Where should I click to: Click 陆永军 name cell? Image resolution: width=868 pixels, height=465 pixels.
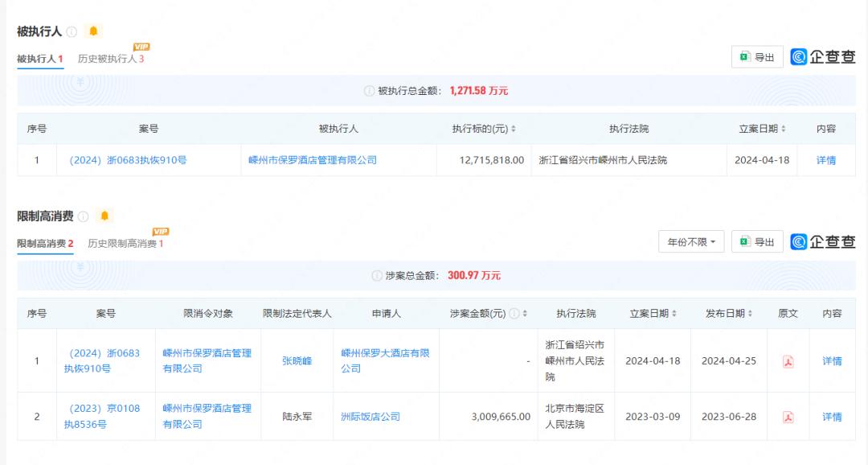pos(297,417)
